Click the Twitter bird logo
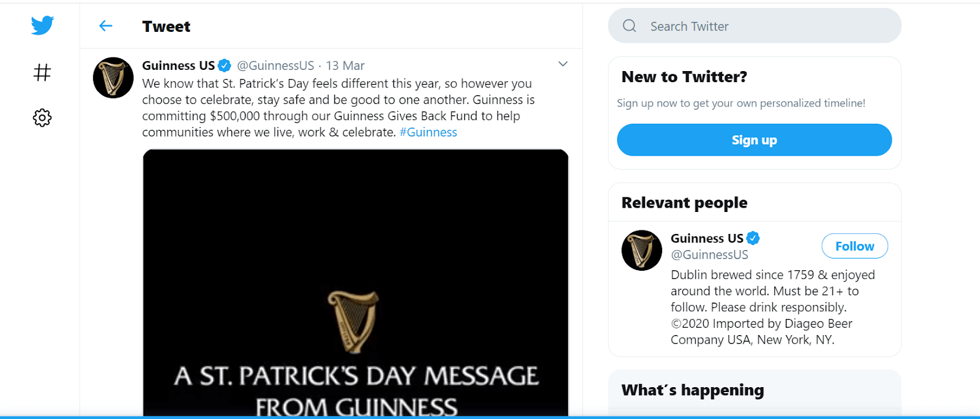The image size is (980, 419). pyautogui.click(x=41, y=26)
